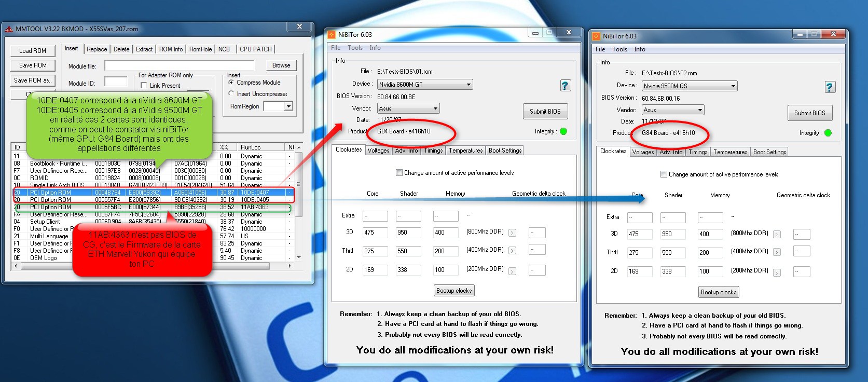Click the help question mark icon in right NiBiTor

point(830,87)
